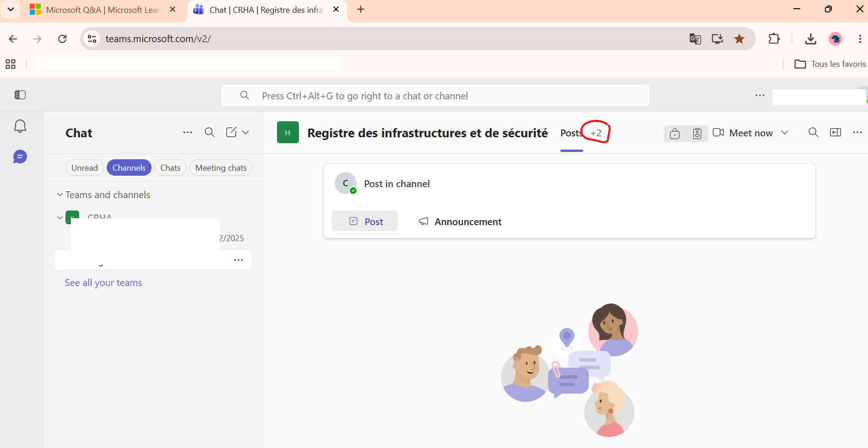Toggle the Chats filter chip

coord(170,168)
